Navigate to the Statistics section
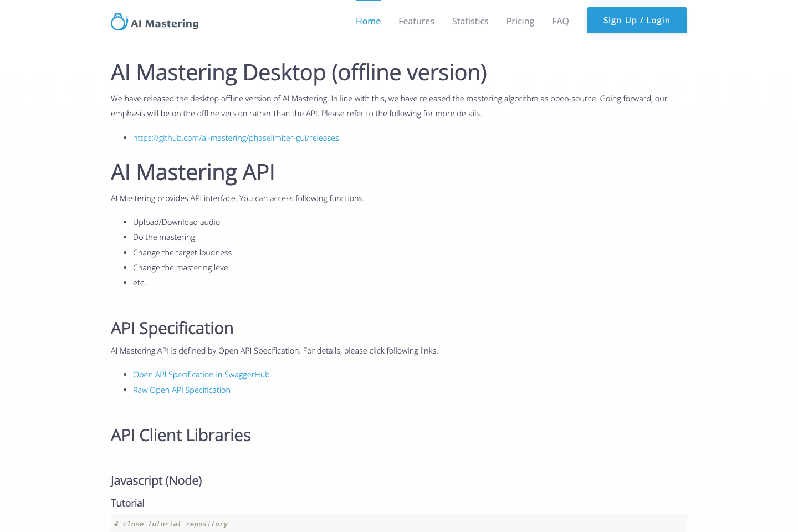The height and width of the screenshot is (532, 798). click(x=470, y=21)
